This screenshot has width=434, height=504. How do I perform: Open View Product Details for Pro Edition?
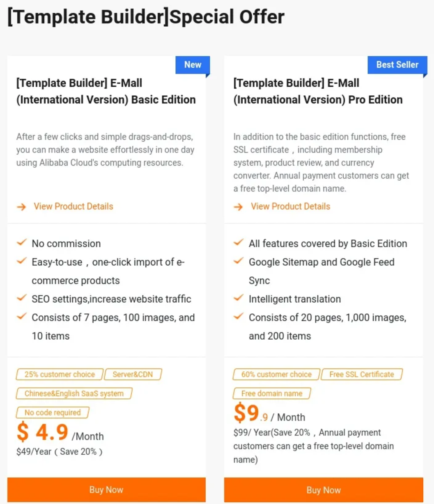pos(290,207)
